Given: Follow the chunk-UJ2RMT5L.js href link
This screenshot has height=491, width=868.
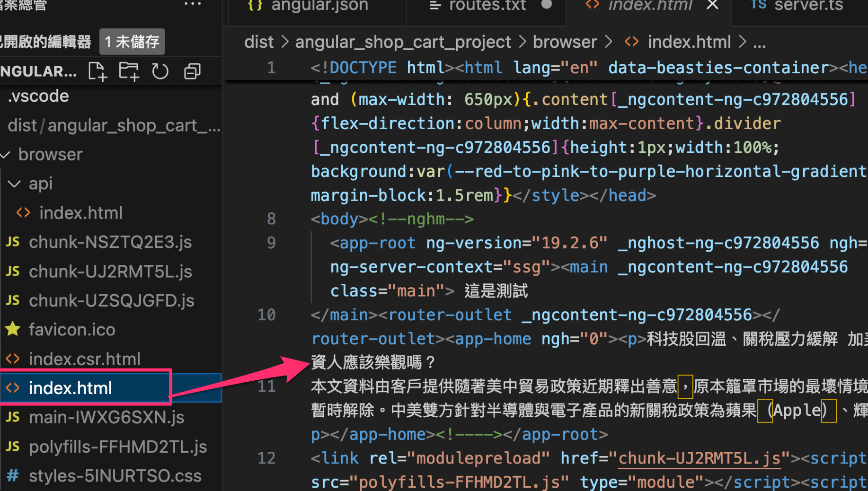Looking at the screenshot, I should click(699, 458).
